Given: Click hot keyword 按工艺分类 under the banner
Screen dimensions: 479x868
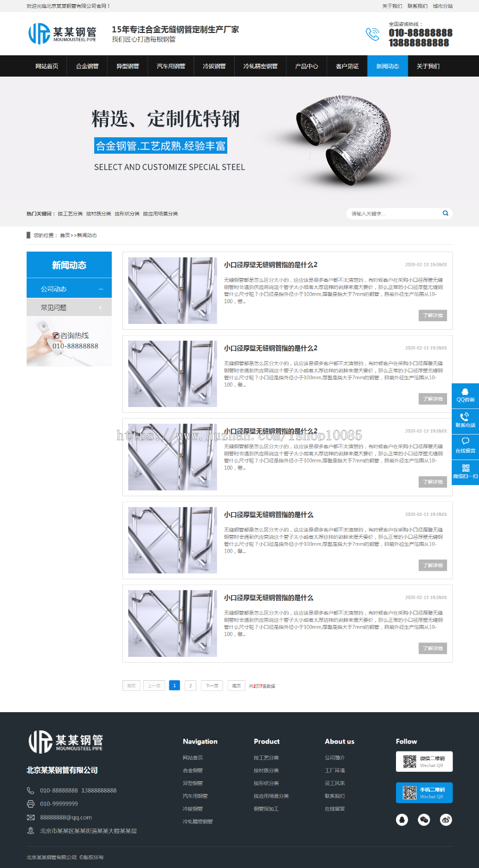Looking at the screenshot, I should point(70,214).
